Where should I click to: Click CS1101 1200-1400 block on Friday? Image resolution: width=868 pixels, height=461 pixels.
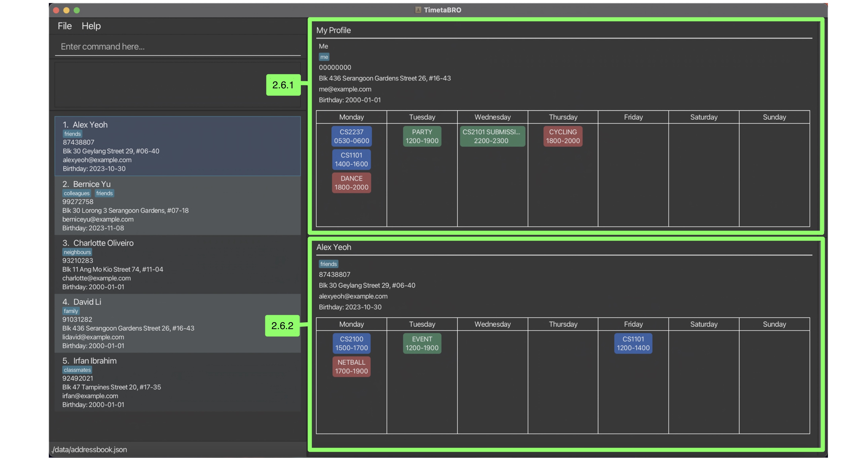tap(633, 343)
